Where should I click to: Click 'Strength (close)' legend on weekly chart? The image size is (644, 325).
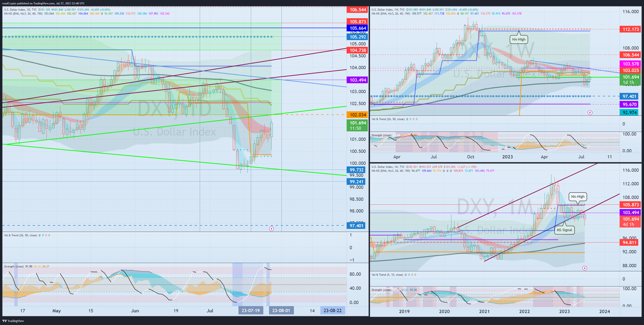pyautogui.click(x=381, y=135)
